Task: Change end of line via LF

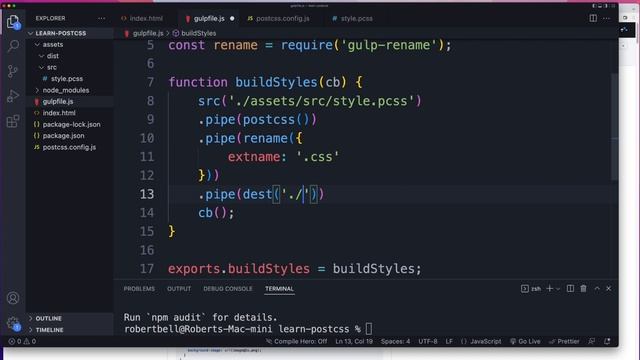Action: (x=449, y=341)
